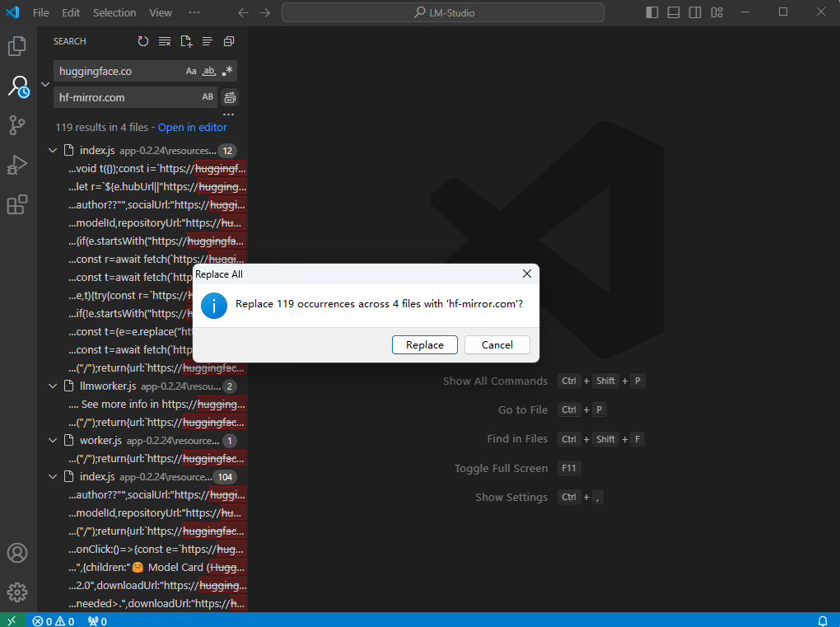Open the Extensions view
Image resolution: width=840 pixels, height=627 pixels.
[x=17, y=204]
